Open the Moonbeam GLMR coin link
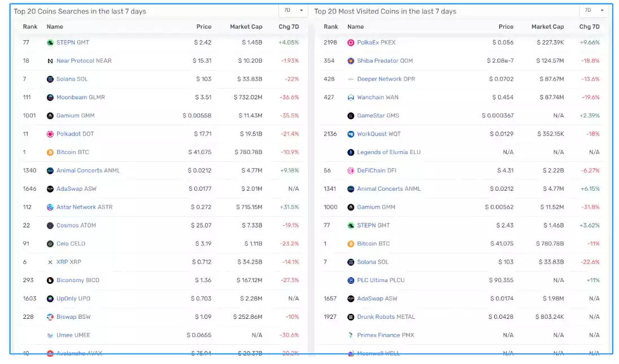The width and height of the screenshot is (619, 364). coord(80,98)
